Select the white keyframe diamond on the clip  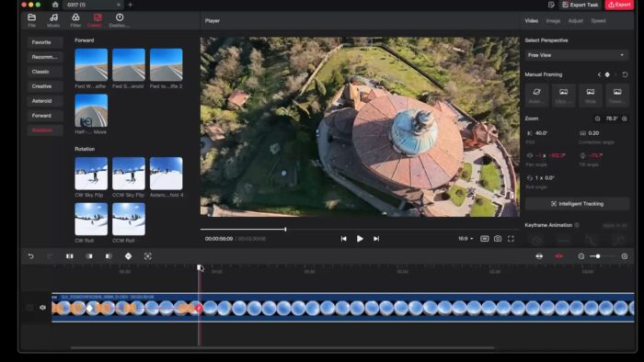(x=89, y=308)
